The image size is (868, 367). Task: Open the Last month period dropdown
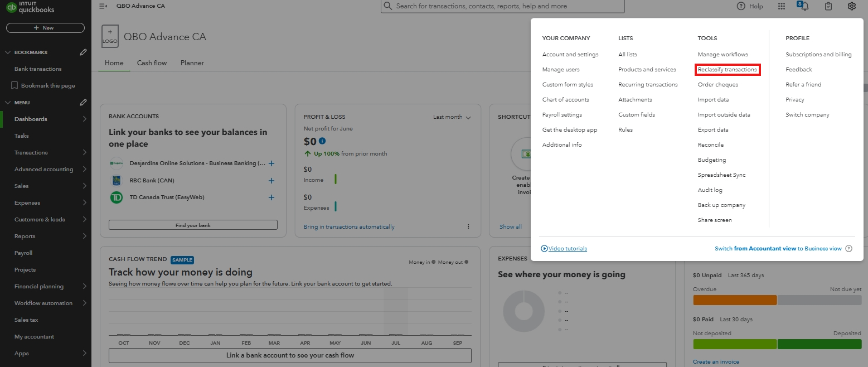coord(452,117)
